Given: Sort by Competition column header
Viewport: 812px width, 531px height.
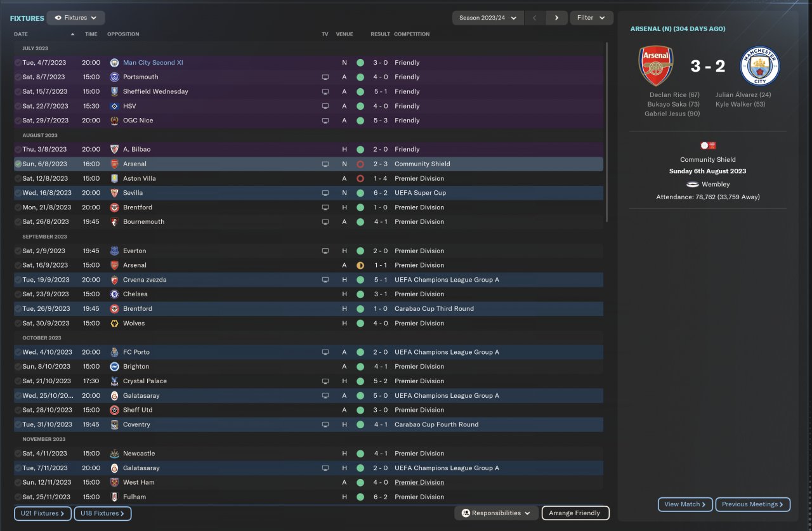Looking at the screenshot, I should [x=412, y=34].
